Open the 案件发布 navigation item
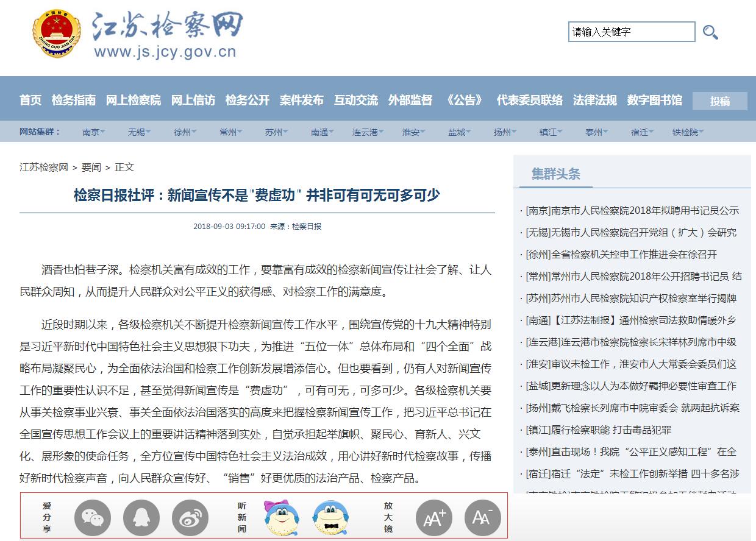 click(x=302, y=100)
